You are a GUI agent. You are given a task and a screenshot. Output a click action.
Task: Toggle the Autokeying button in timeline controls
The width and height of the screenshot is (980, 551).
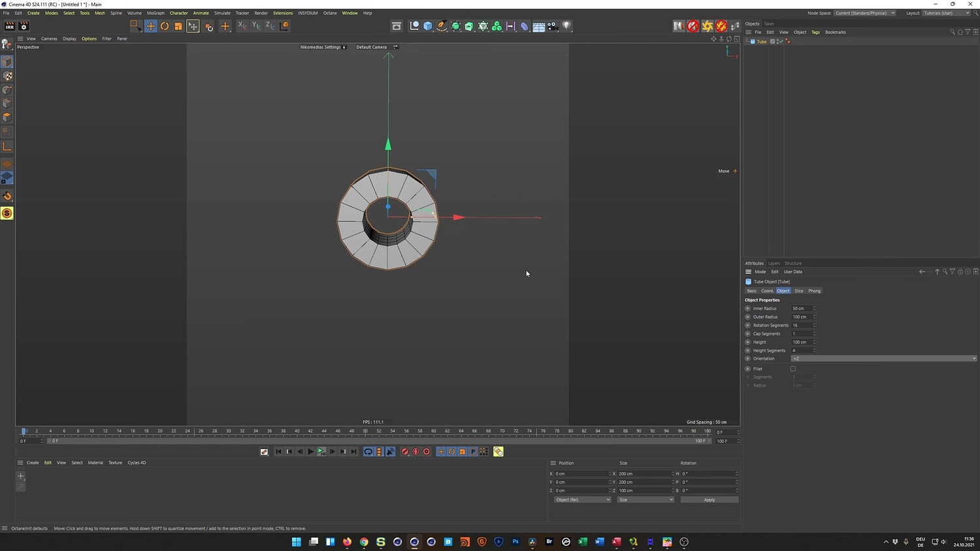tap(416, 452)
